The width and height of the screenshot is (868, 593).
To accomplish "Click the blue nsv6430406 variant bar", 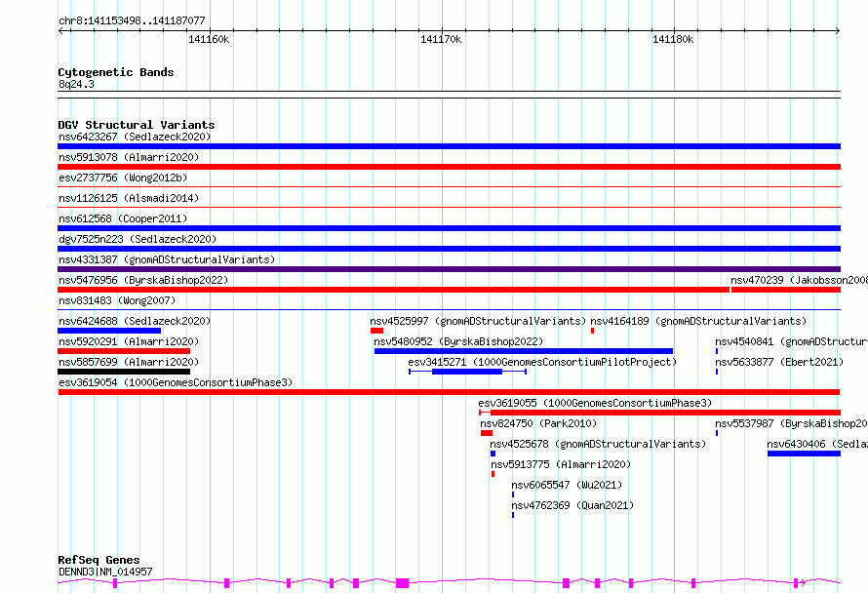I will point(804,454).
